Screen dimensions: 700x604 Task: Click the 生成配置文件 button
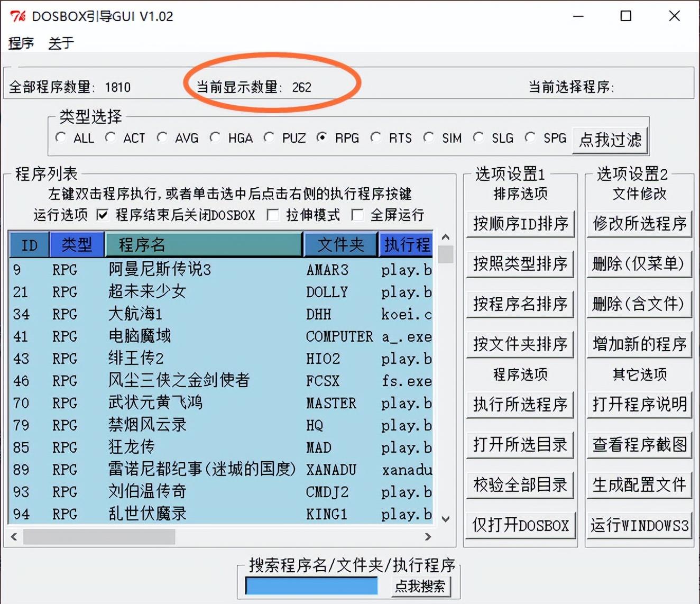[x=639, y=485]
